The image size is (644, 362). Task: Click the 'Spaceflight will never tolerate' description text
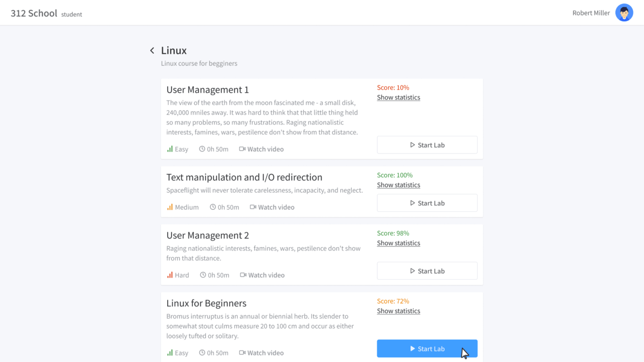(264, 190)
